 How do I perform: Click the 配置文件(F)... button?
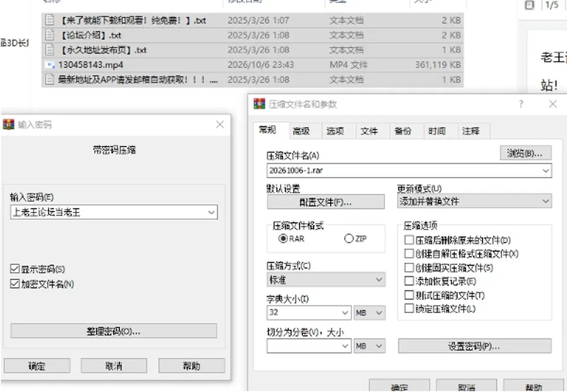[x=326, y=202]
